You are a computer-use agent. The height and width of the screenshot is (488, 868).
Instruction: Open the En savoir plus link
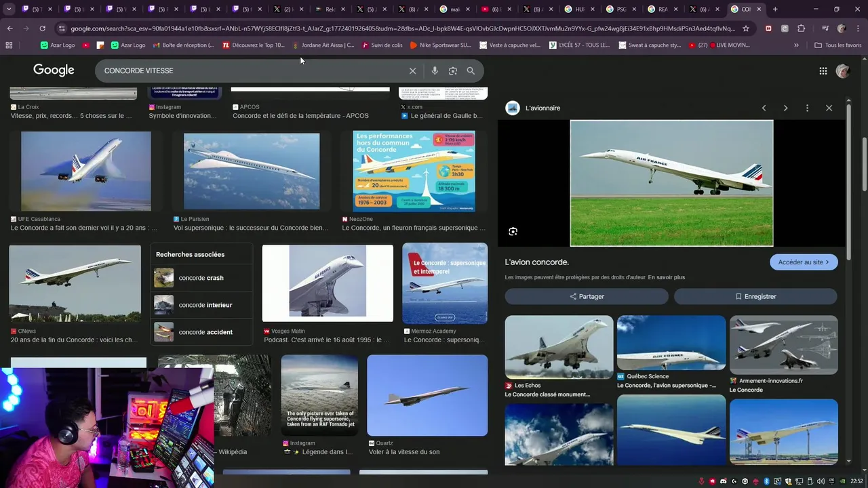pos(667,277)
